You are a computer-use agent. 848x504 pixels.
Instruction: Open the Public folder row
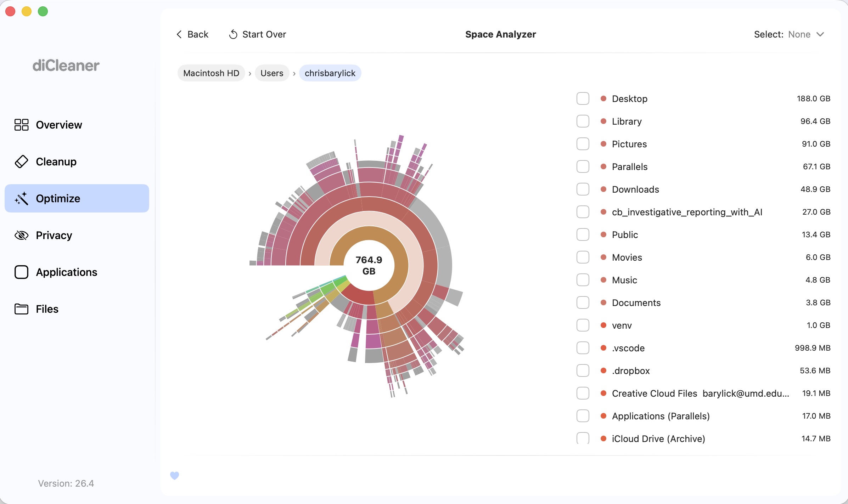[x=703, y=234]
